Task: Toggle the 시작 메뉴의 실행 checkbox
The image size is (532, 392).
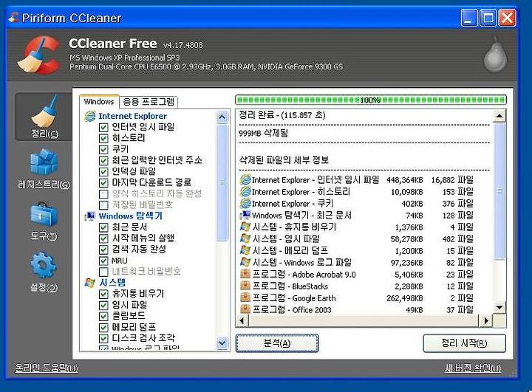Action: (x=103, y=238)
